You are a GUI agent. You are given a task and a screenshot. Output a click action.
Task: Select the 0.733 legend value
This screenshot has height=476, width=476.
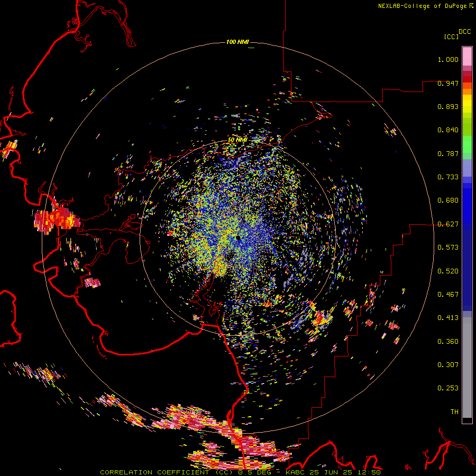tap(448, 177)
